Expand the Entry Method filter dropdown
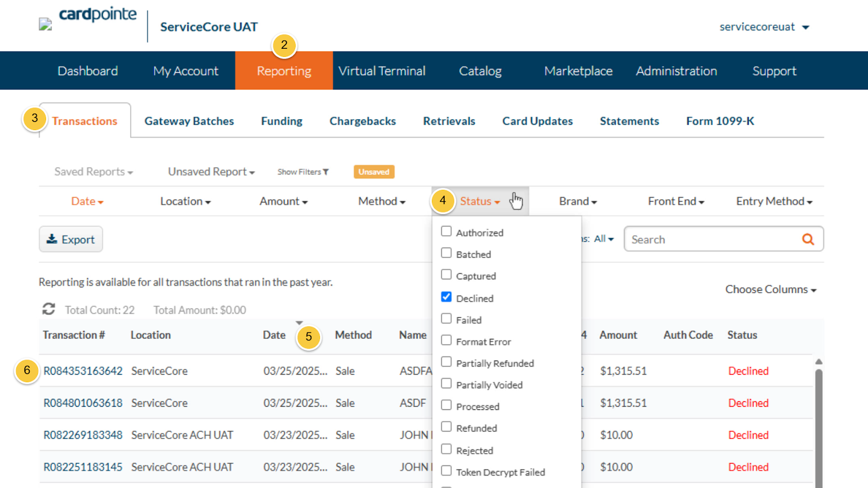Screen dimensions: 868x488 tap(774, 201)
